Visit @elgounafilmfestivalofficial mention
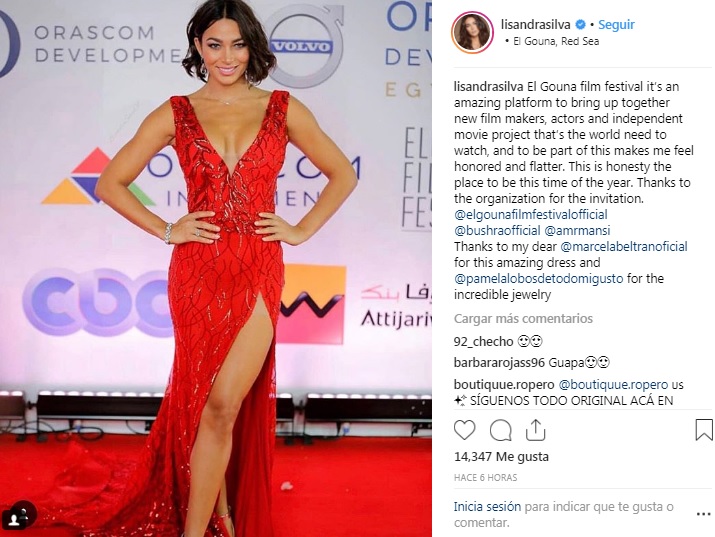 coord(531,215)
